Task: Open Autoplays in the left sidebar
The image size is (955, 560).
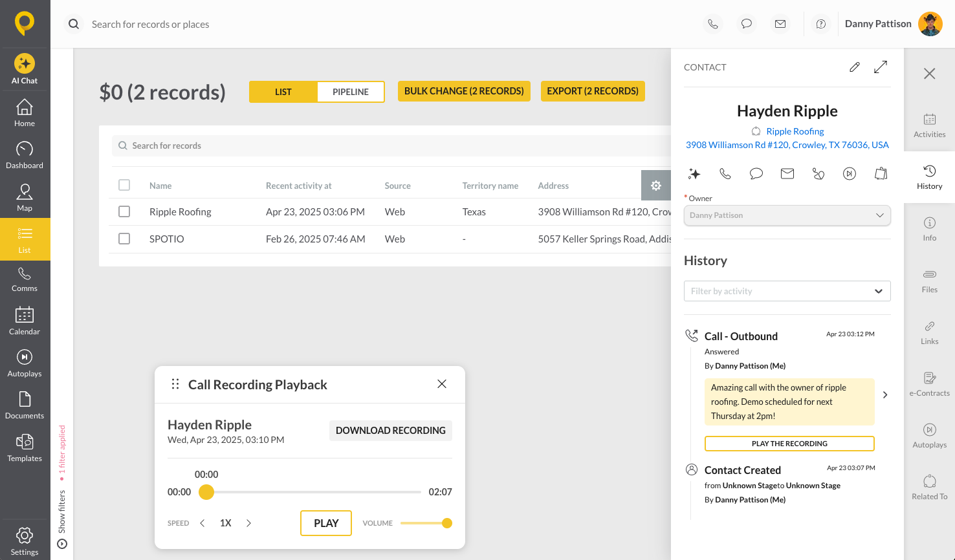Action: [25, 363]
